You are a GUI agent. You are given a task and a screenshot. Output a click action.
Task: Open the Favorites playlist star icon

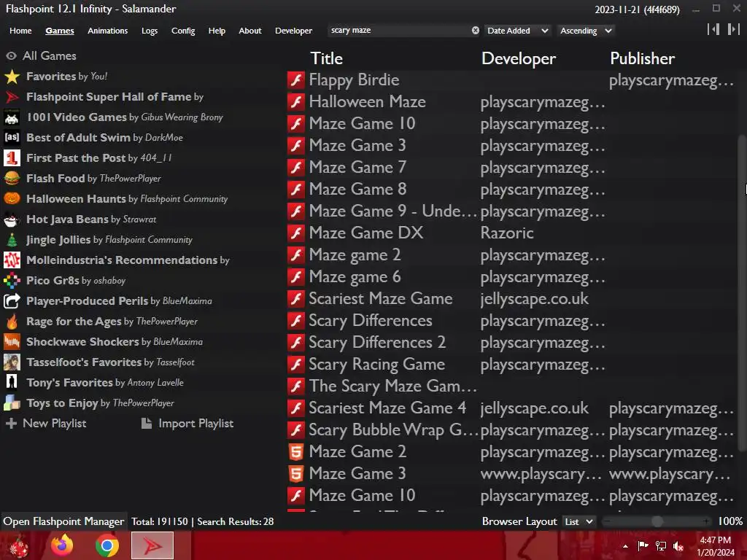point(12,76)
